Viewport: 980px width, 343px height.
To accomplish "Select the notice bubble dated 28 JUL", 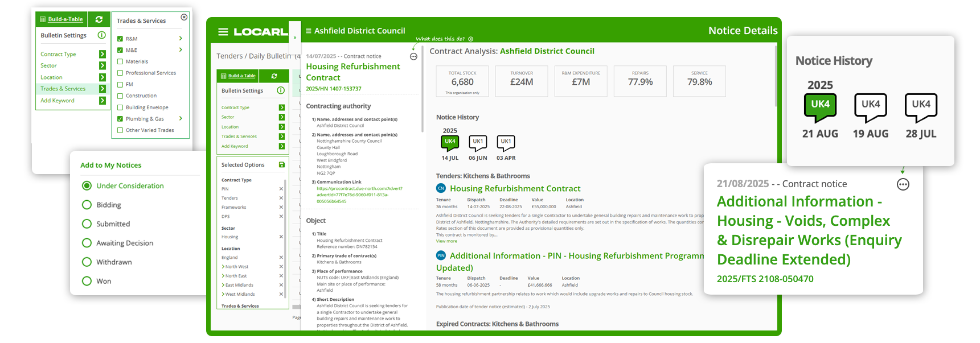I will (921, 106).
